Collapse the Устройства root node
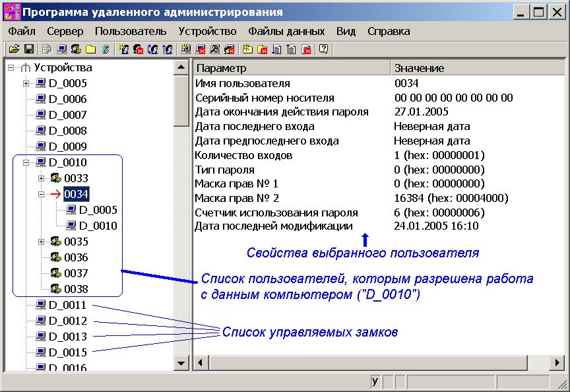This screenshot has height=392, width=570. 11,67
